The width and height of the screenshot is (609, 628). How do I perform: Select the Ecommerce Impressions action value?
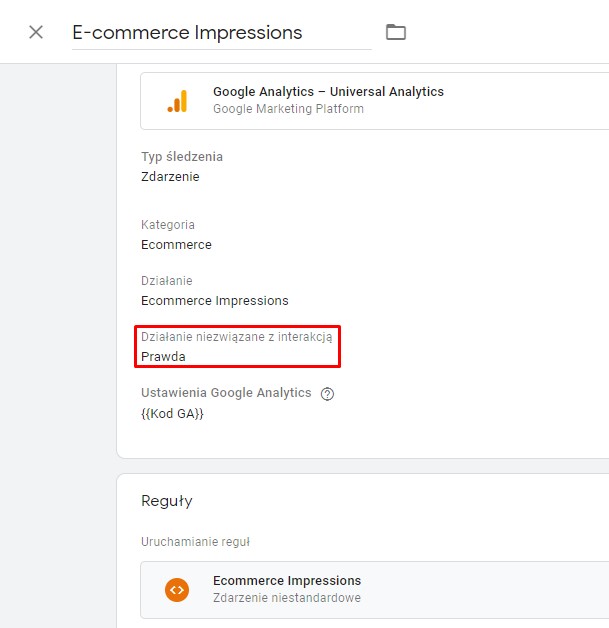[x=215, y=301]
